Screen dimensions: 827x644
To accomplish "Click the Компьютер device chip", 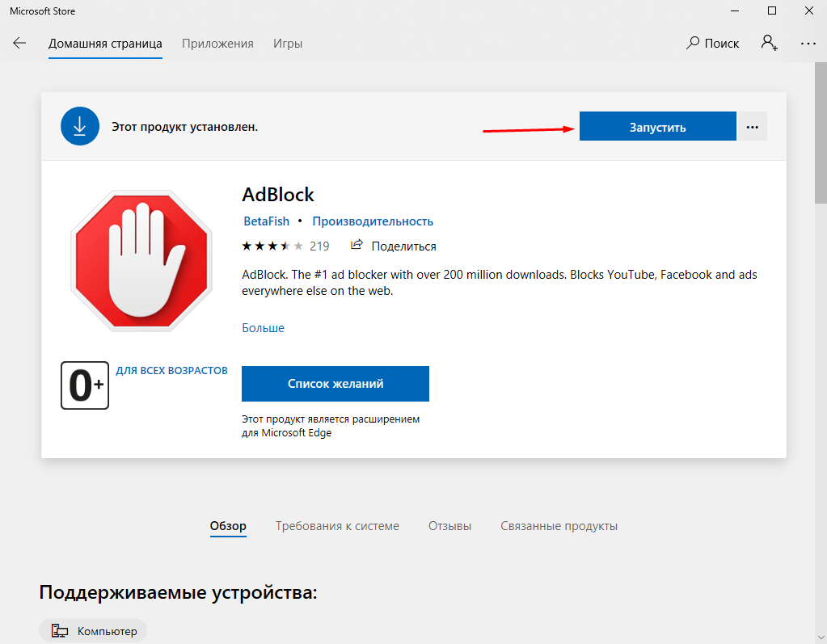I will point(93,631).
